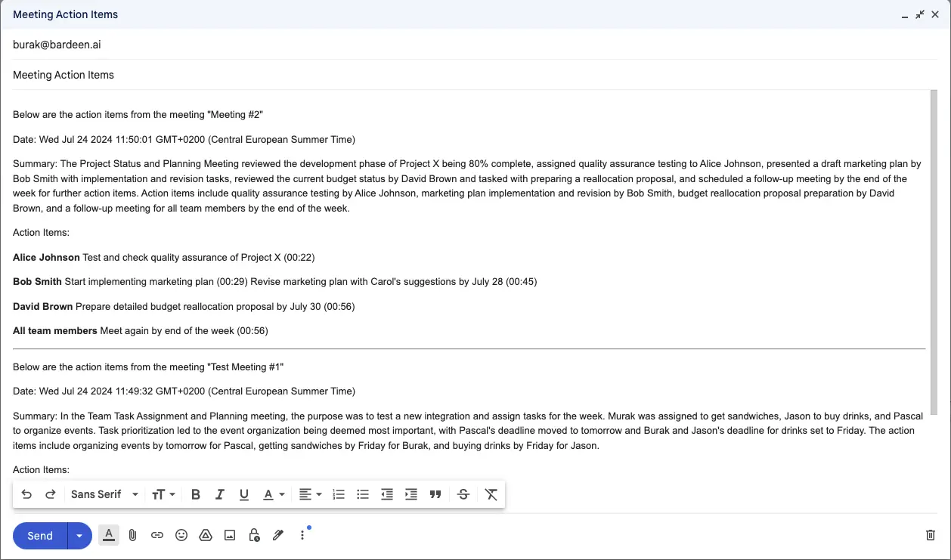Toggle strikethrough formatting
This screenshot has height=560, width=951.
coord(463,494)
